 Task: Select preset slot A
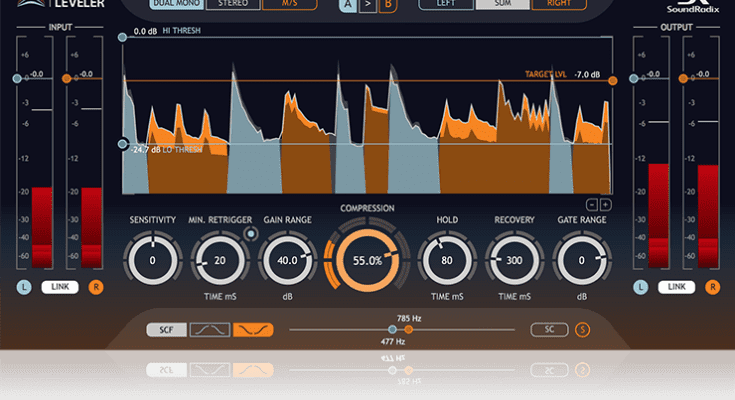pyautogui.click(x=347, y=4)
